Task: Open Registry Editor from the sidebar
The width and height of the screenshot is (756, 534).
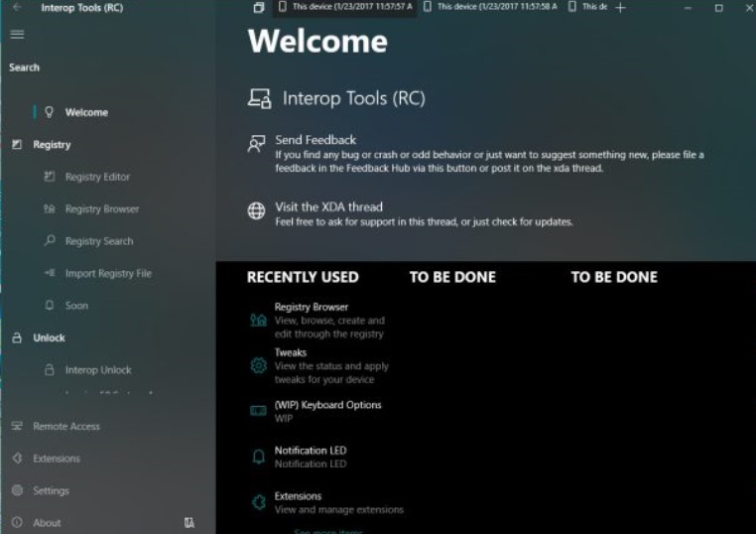Action: tap(97, 178)
